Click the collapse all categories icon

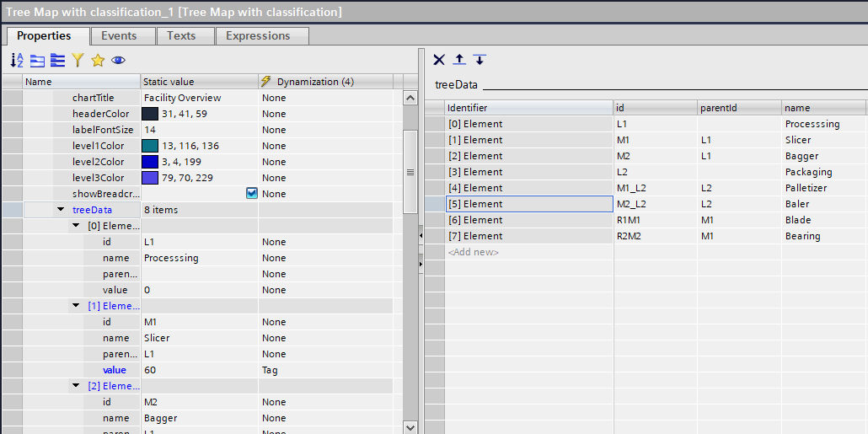point(37,61)
